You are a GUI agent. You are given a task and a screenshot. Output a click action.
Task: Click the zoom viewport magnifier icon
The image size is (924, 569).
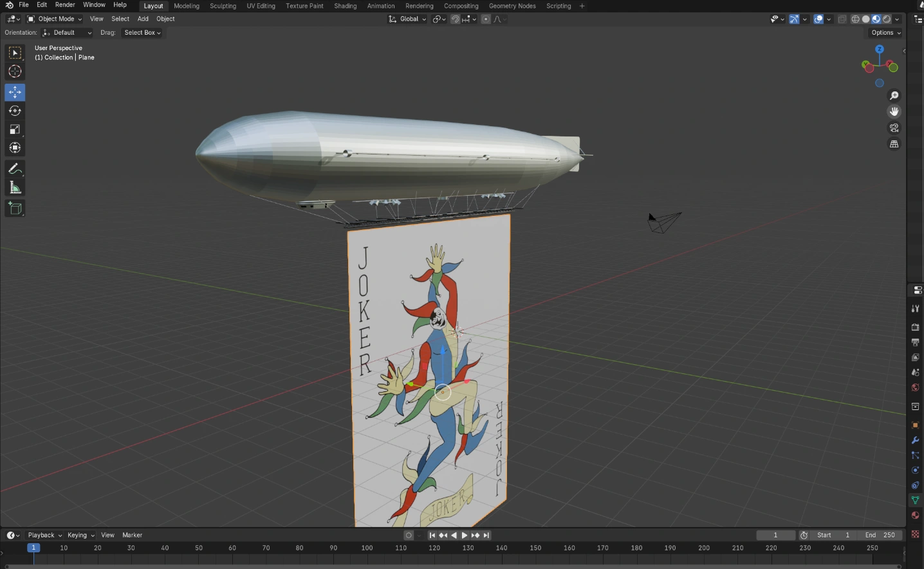[x=894, y=96]
